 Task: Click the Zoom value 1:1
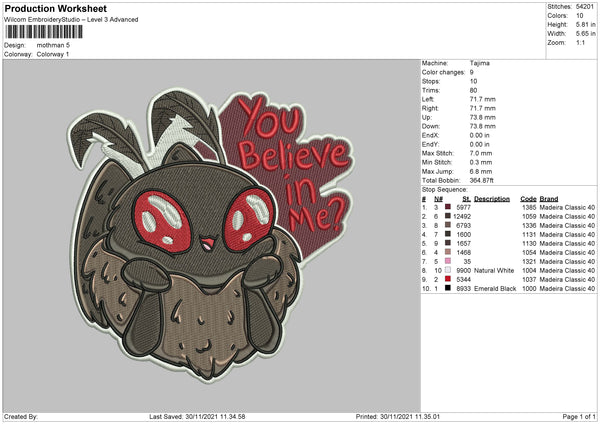580,42
